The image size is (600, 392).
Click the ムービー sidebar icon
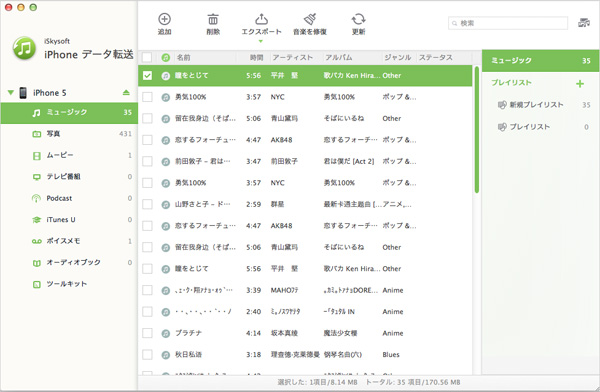(x=36, y=155)
